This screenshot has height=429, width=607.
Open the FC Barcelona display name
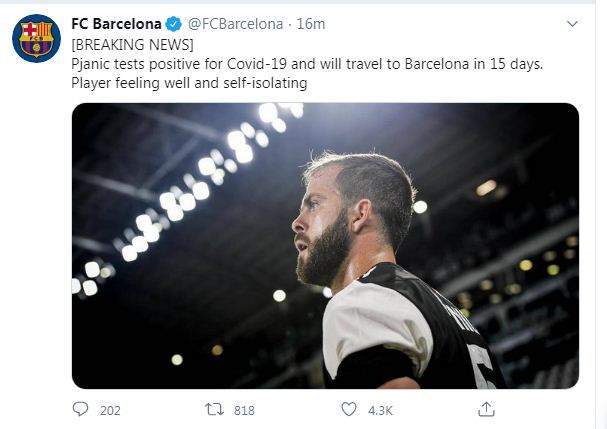pos(116,22)
